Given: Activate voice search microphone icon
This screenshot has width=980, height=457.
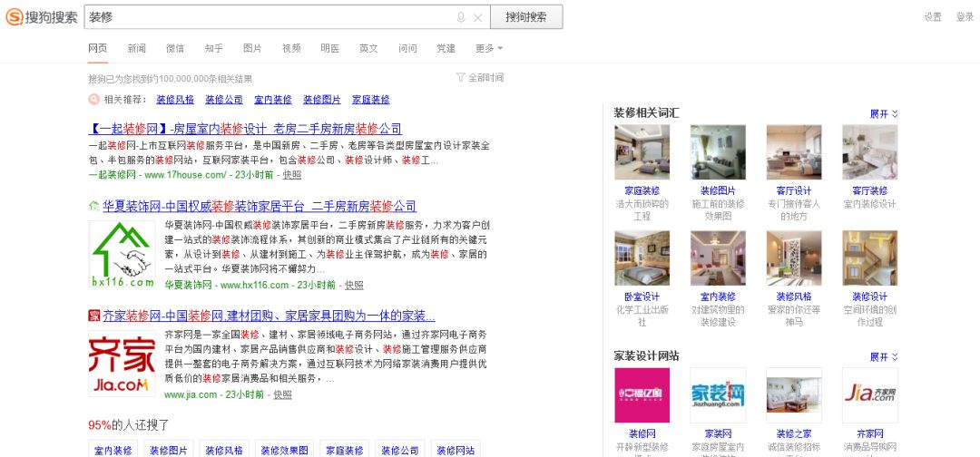Looking at the screenshot, I should coord(461,17).
